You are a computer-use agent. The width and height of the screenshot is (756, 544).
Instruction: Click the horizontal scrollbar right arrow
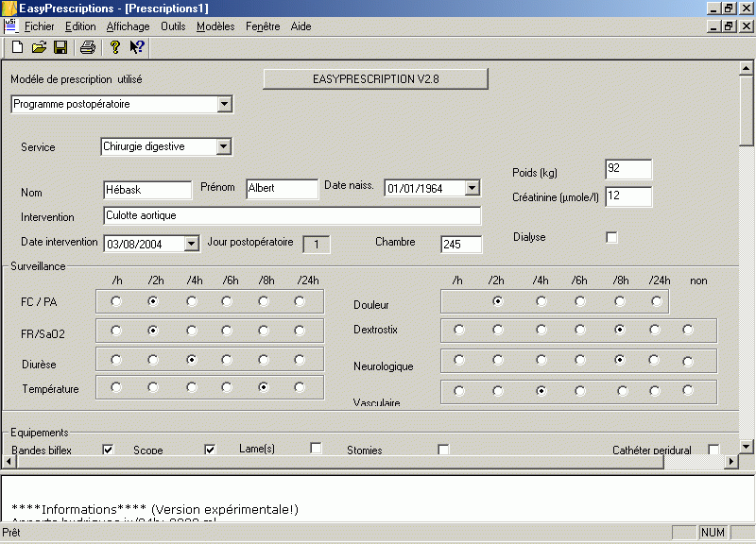(x=731, y=462)
